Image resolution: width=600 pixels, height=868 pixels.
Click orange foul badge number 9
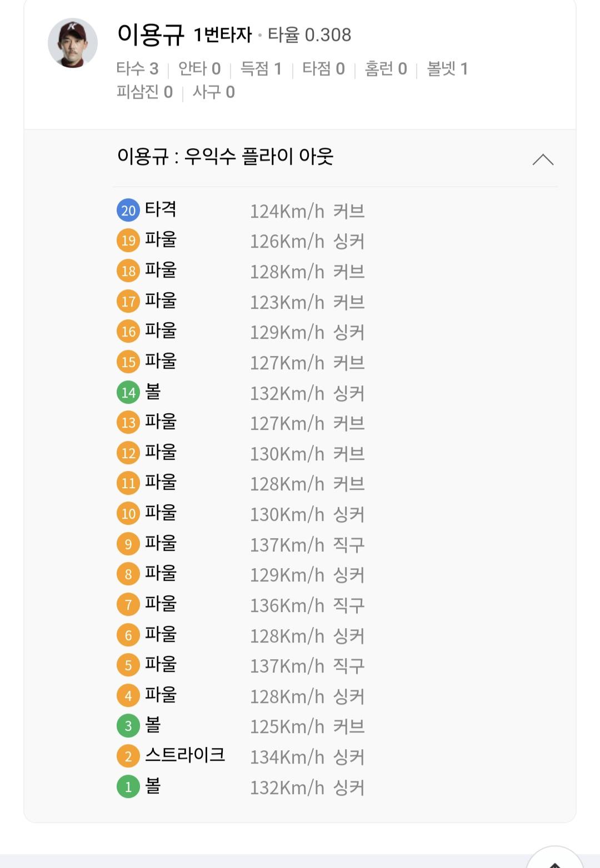tap(128, 544)
